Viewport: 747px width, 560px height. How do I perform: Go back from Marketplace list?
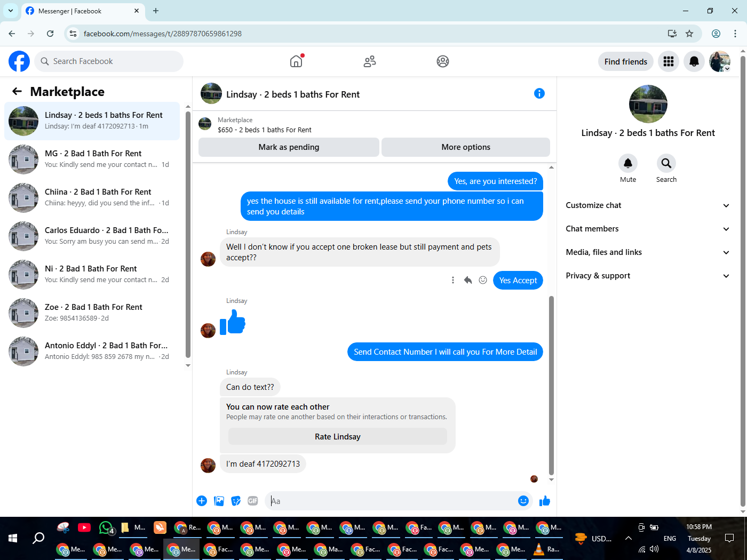click(17, 91)
